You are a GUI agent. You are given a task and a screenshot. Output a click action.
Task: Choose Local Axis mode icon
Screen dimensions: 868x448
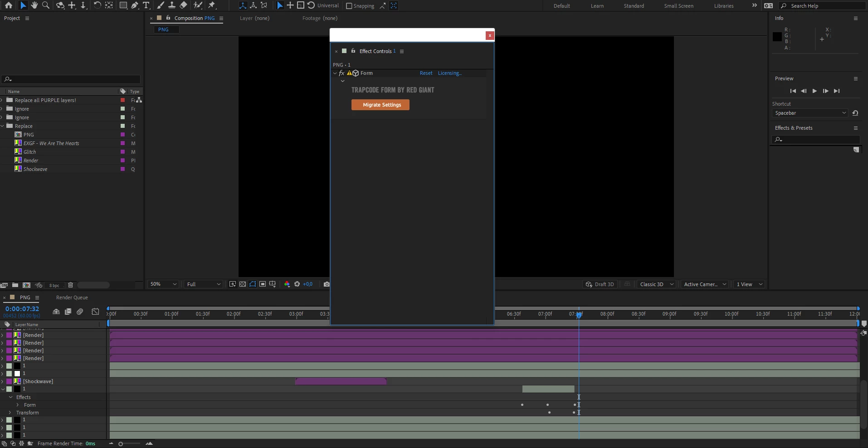[x=243, y=5]
